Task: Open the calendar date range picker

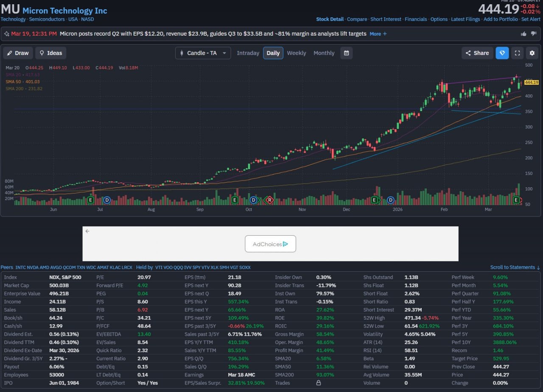Action: click(347, 53)
